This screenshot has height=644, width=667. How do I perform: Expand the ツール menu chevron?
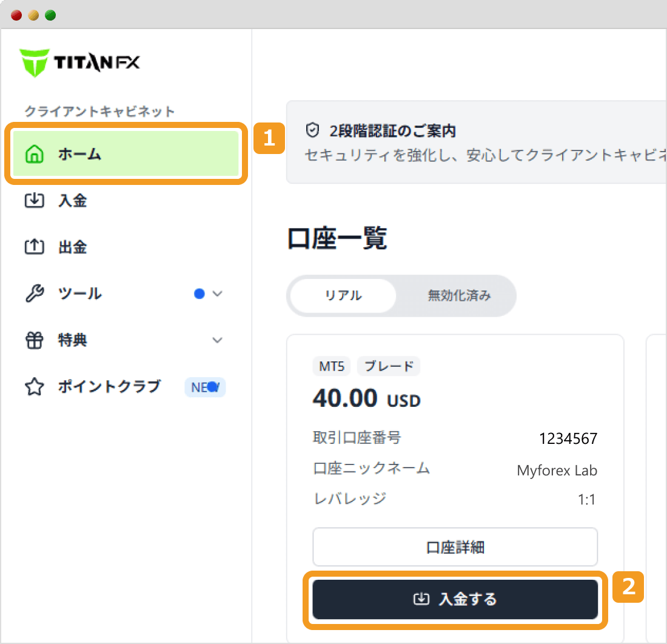coord(218,293)
